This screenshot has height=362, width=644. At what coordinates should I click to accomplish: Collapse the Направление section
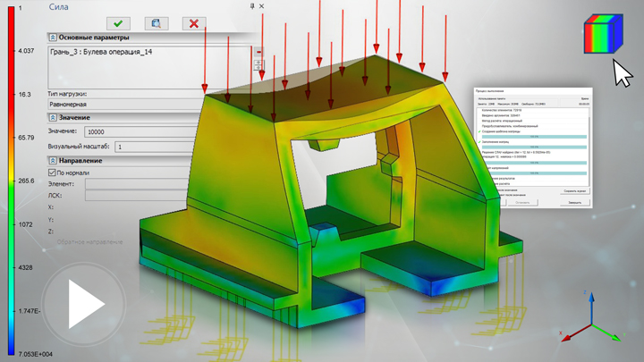52,160
